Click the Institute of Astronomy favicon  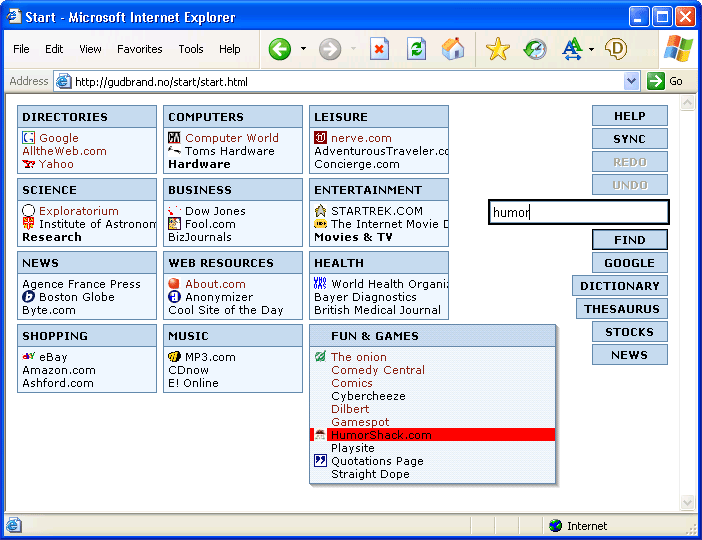28,223
